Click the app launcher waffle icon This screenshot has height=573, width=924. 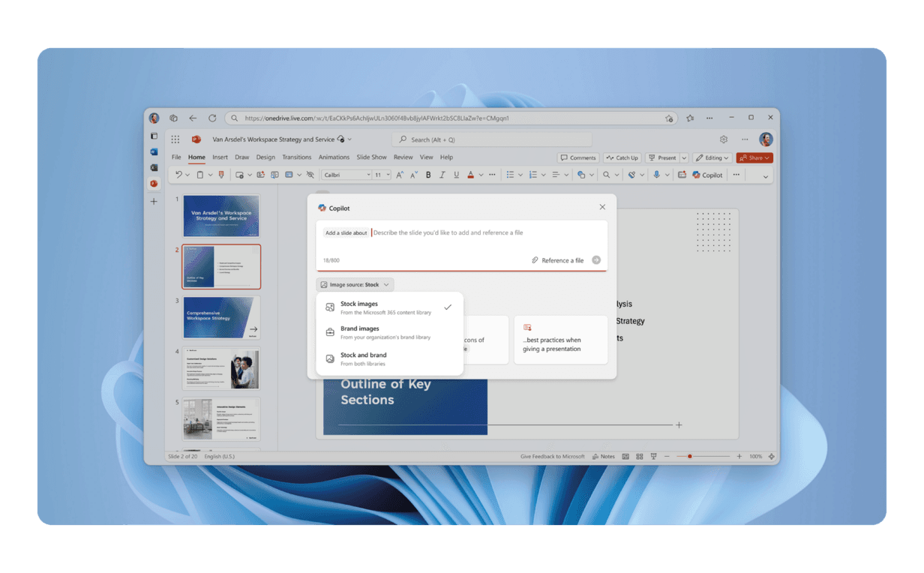(x=175, y=139)
